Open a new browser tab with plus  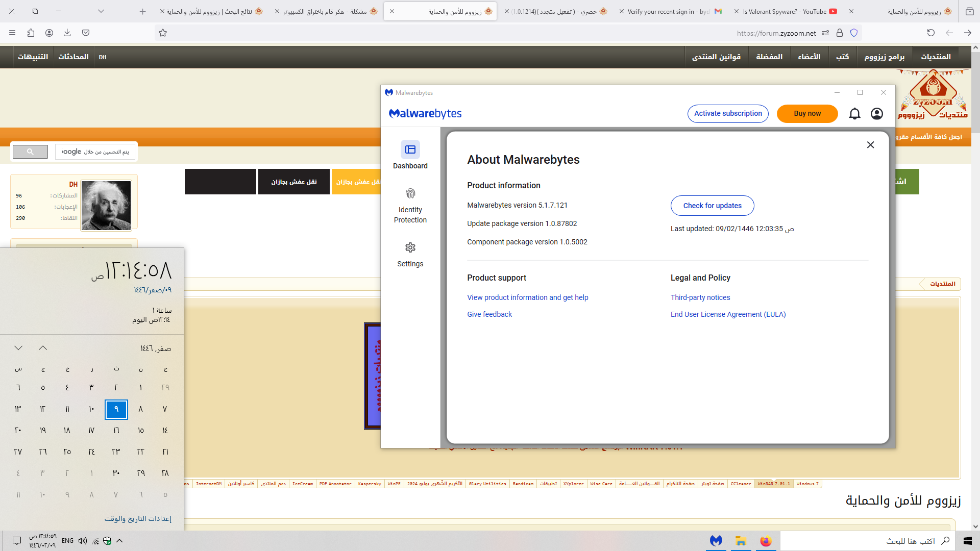click(x=142, y=11)
